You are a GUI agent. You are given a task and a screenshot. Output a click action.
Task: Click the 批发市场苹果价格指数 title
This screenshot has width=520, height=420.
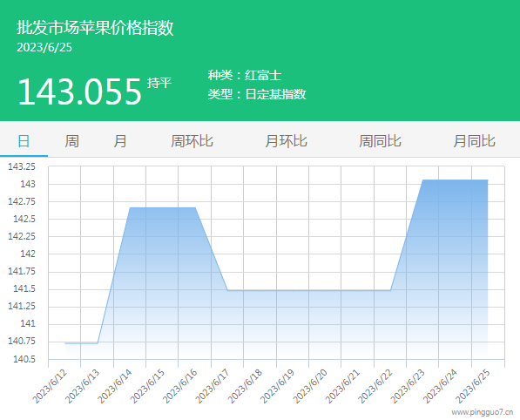95,28
